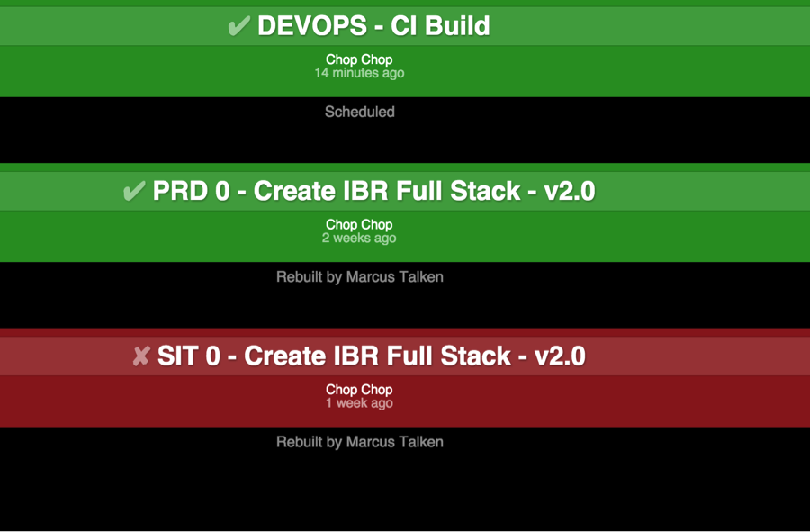
Task: Click Chop Chop under the PRD 0 job
Action: [359, 224]
